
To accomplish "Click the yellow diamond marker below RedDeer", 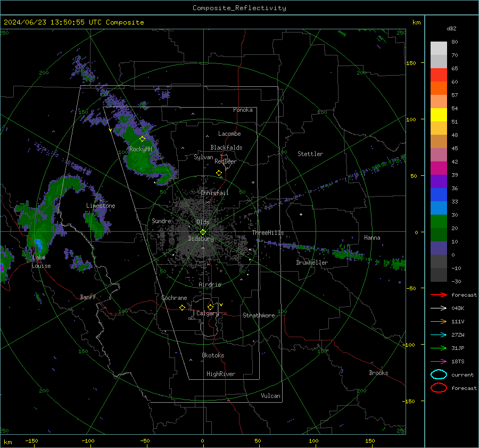I will click(219, 173).
